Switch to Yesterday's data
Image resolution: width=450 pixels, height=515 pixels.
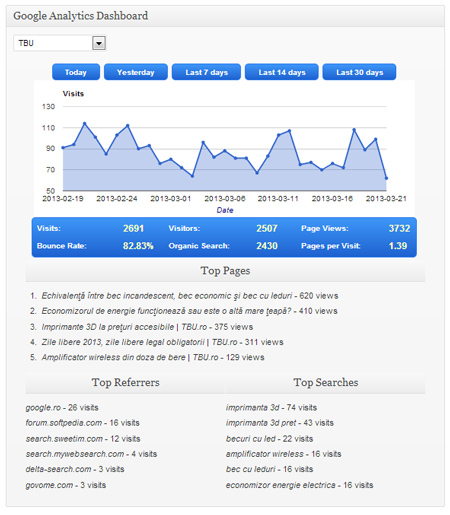136,72
